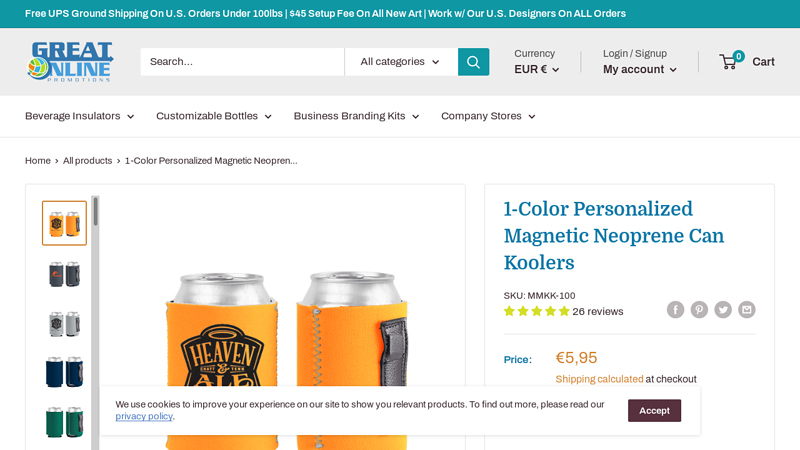Open the shopping cart icon
Image resolution: width=800 pixels, height=450 pixels.
729,62
